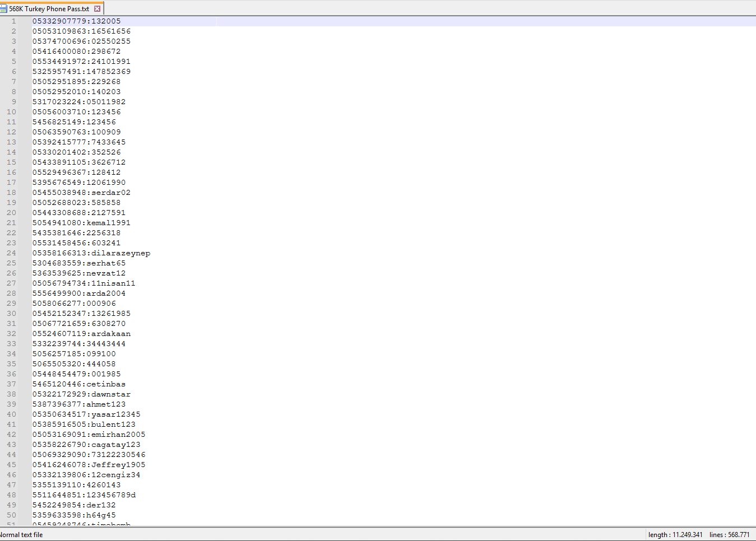Screen dimensions: 756x541
Task: Click line number 15 in the gutter
Action: click(x=11, y=162)
